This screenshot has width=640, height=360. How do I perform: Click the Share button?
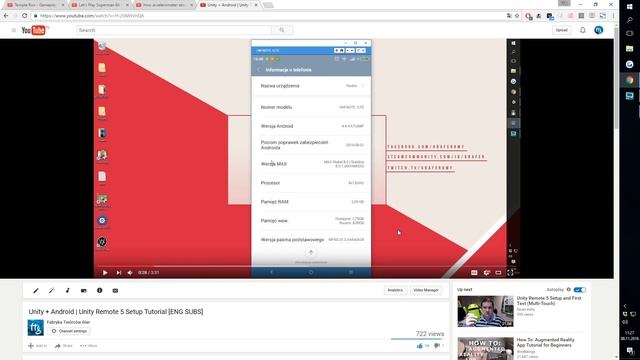click(64, 346)
